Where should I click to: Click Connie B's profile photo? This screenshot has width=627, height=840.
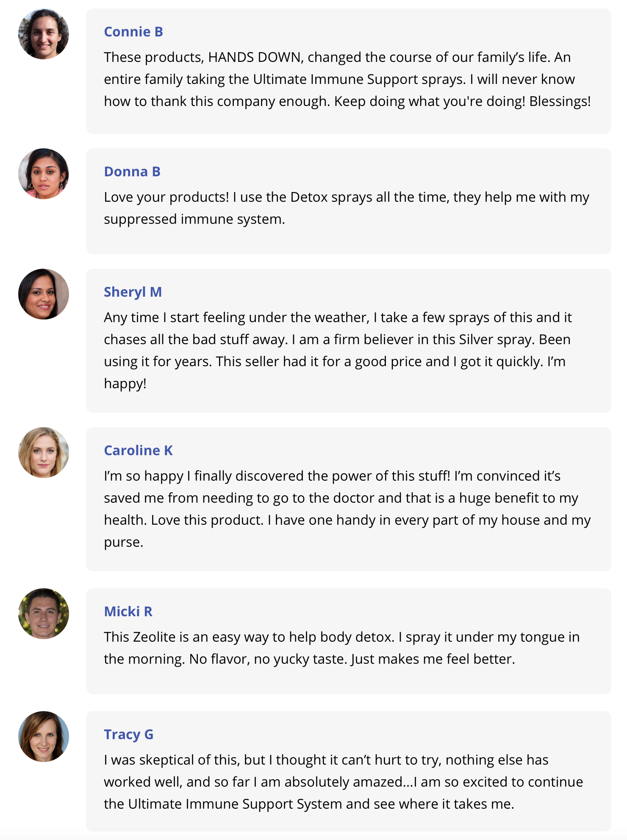(x=44, y=34)
